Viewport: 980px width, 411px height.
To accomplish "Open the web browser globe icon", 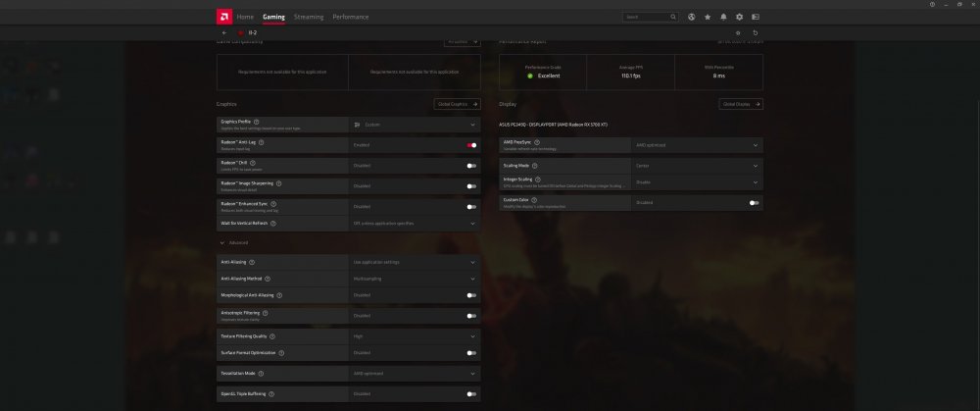I will (x=691, y=17).
